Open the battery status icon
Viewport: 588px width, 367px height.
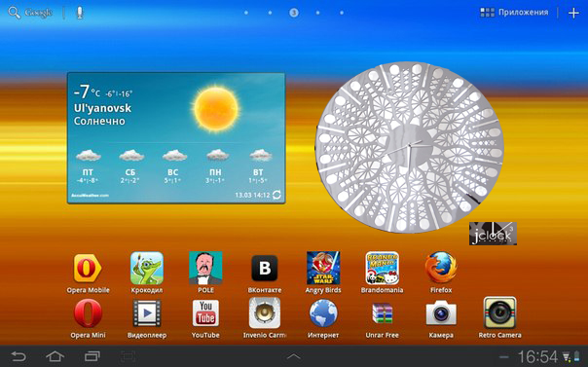pos(576,357)
